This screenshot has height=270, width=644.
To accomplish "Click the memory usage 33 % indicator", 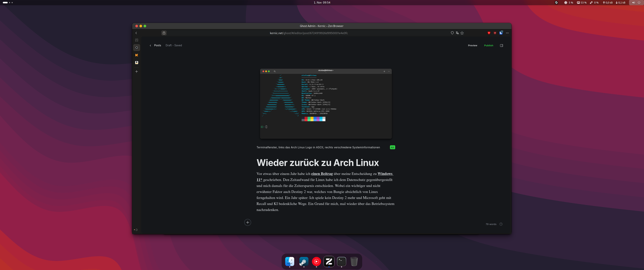I will click(582, 3).
